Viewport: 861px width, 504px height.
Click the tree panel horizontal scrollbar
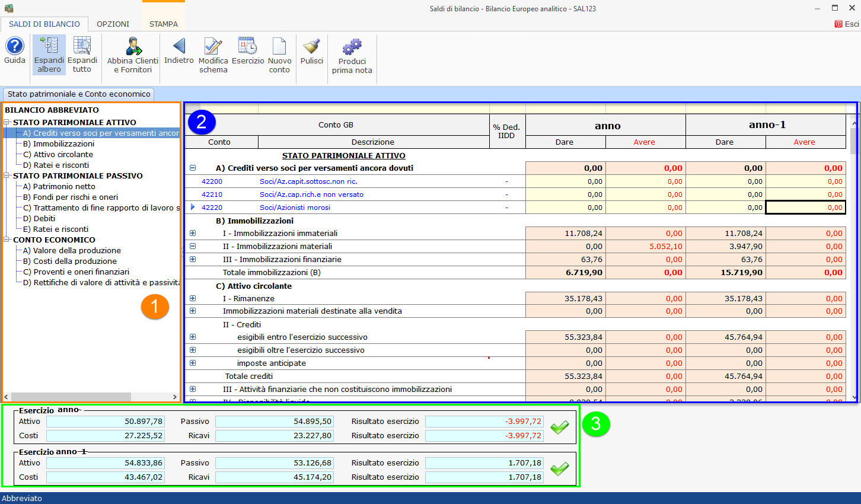[x=71, y=397]
